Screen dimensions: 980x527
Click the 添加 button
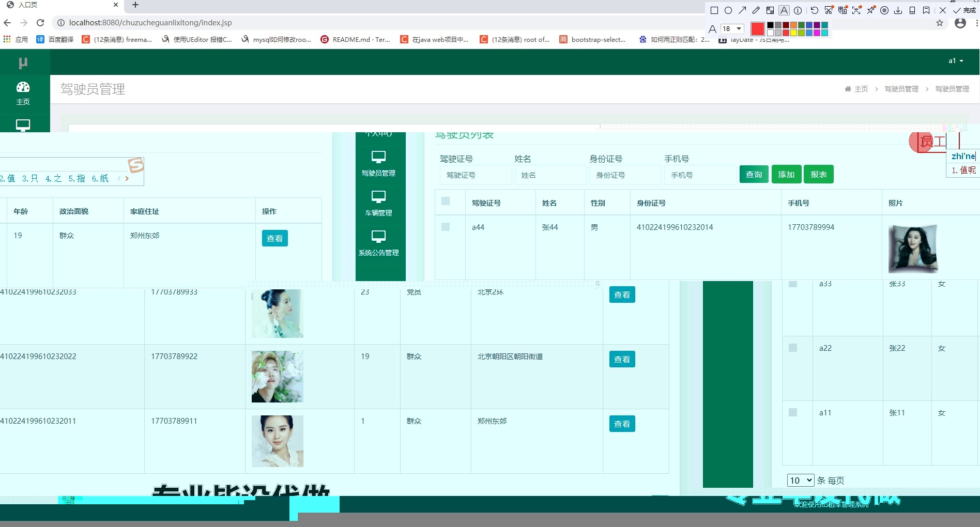click(786, 175)
